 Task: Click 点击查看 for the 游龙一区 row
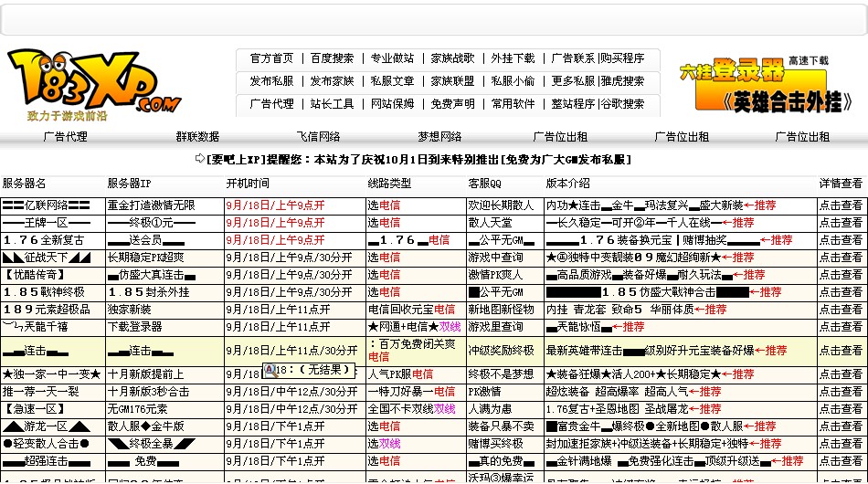(x=841, y=426)
